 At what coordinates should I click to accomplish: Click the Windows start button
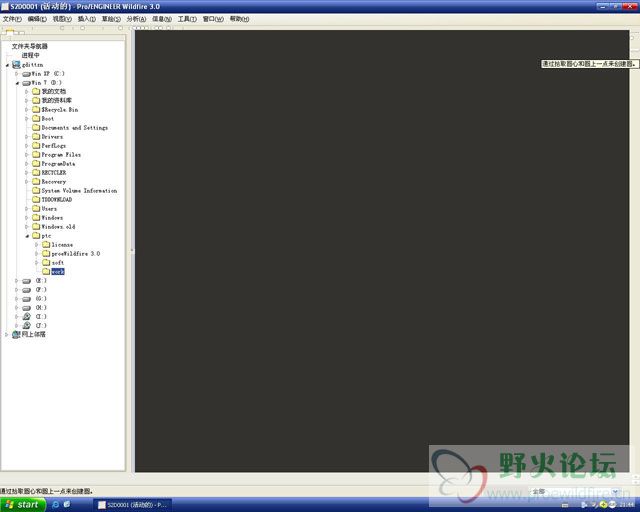coord(23,505)
